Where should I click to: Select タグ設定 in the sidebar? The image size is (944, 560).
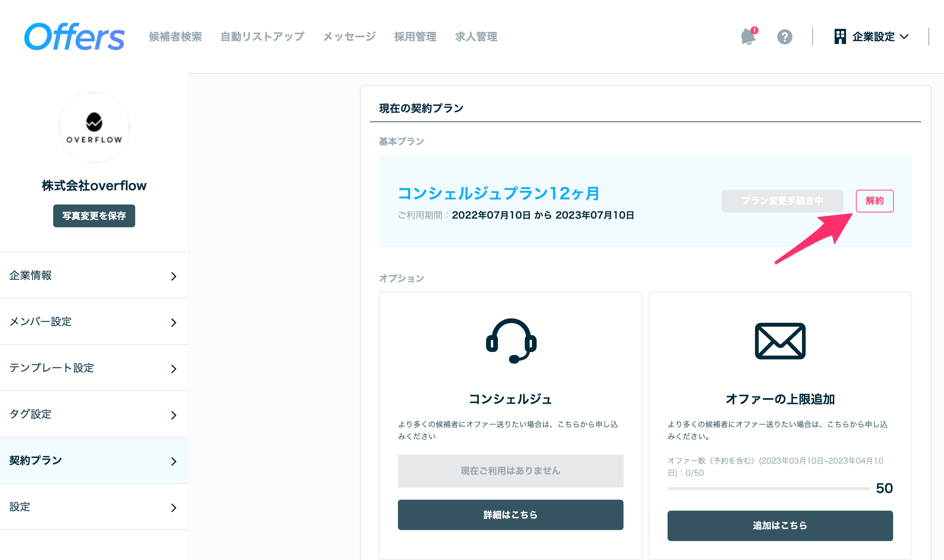pos(94,414)
